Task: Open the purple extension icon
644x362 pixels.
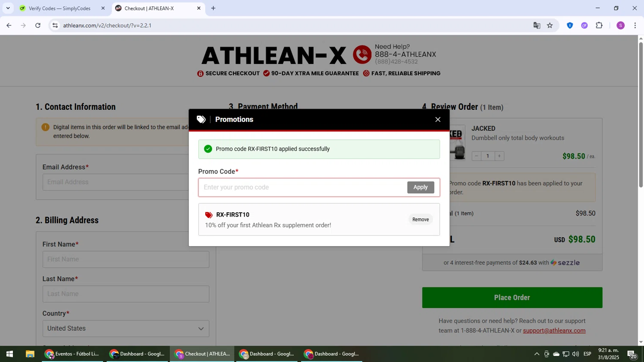Action: pyautogui.click(x=584, y=25)
